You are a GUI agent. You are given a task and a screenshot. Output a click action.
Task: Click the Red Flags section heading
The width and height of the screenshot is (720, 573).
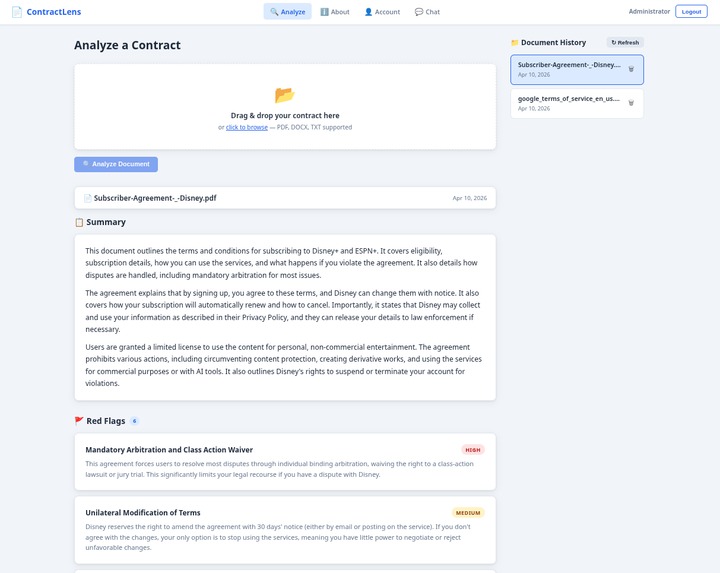106,421
